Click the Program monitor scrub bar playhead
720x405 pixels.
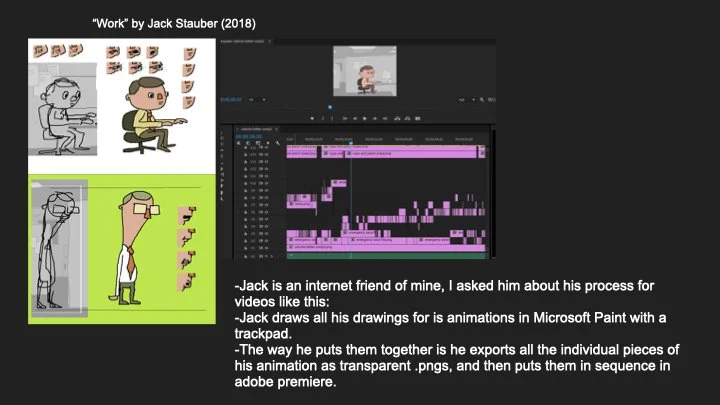pos(330,107)
